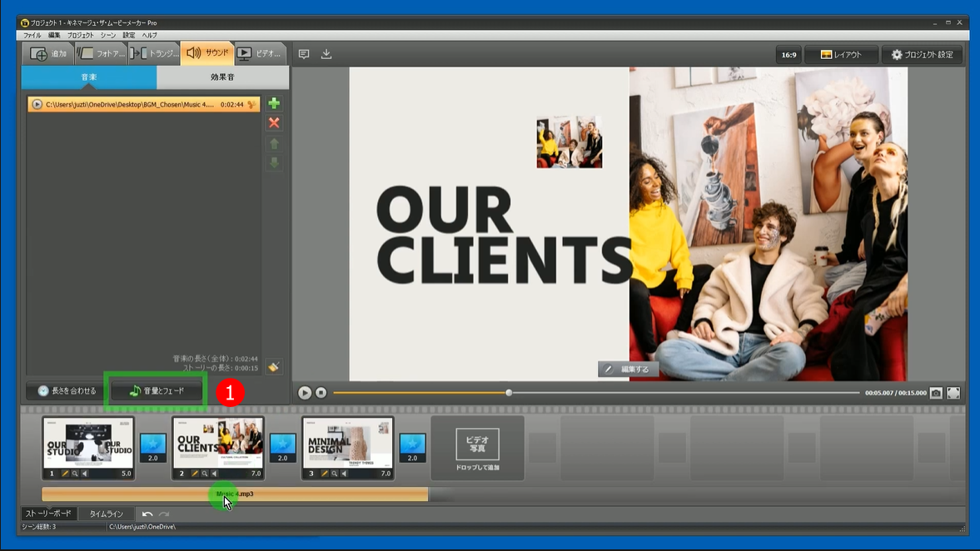Image resolution: width=980 pixels, height=551 pixels.
Task: Enter fullscreen preview mode
Action: 953,393
